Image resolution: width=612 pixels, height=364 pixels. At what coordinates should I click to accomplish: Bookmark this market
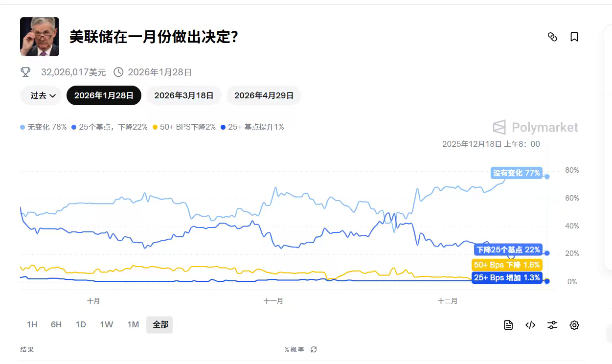[x=574, y=37]
